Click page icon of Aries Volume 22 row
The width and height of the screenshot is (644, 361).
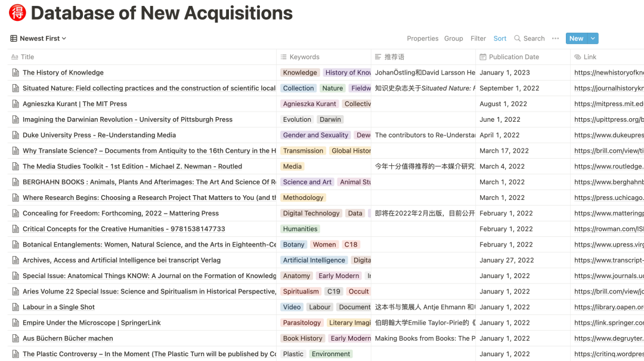point(16,292)
